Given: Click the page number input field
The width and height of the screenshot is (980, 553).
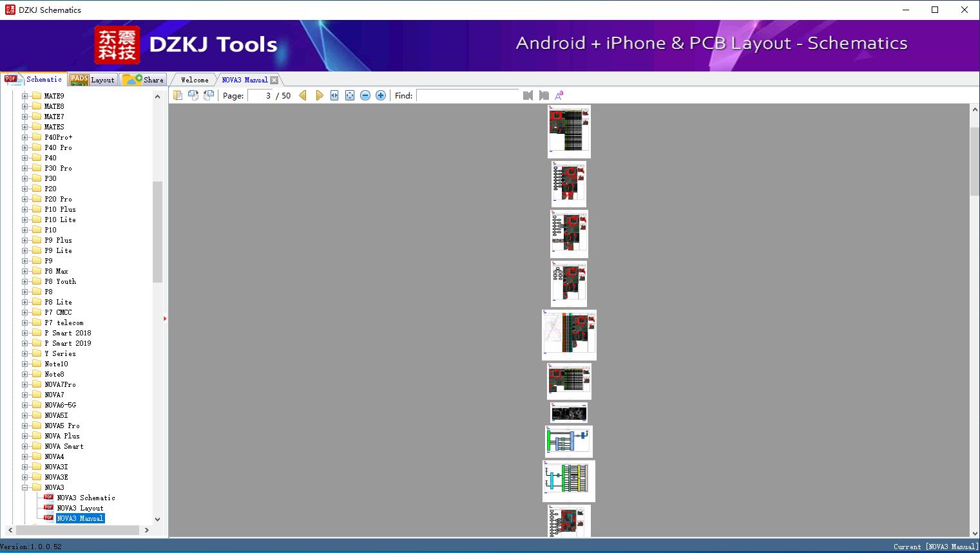Looking at the screenshot, I should coord(260,95).
